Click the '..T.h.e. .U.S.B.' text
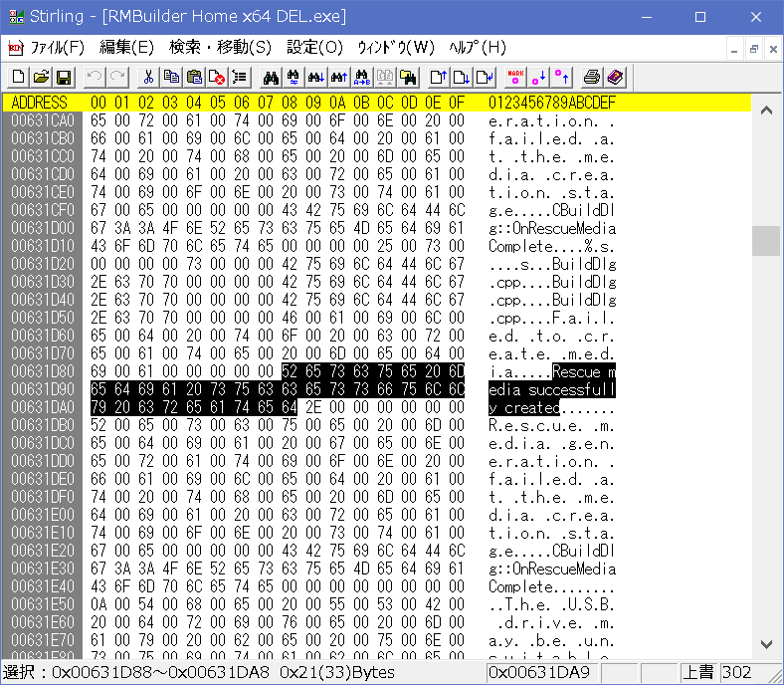784x685 pixels. (x=552, y=605)
